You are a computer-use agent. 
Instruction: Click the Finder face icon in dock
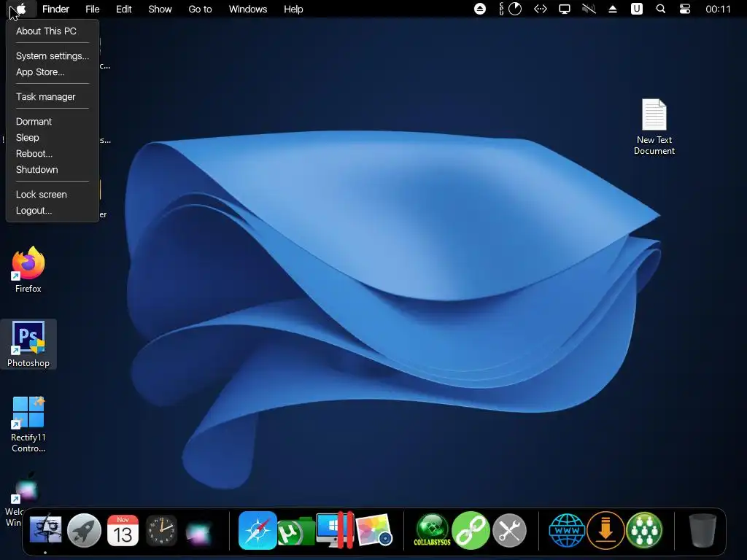tap(46, 531)
